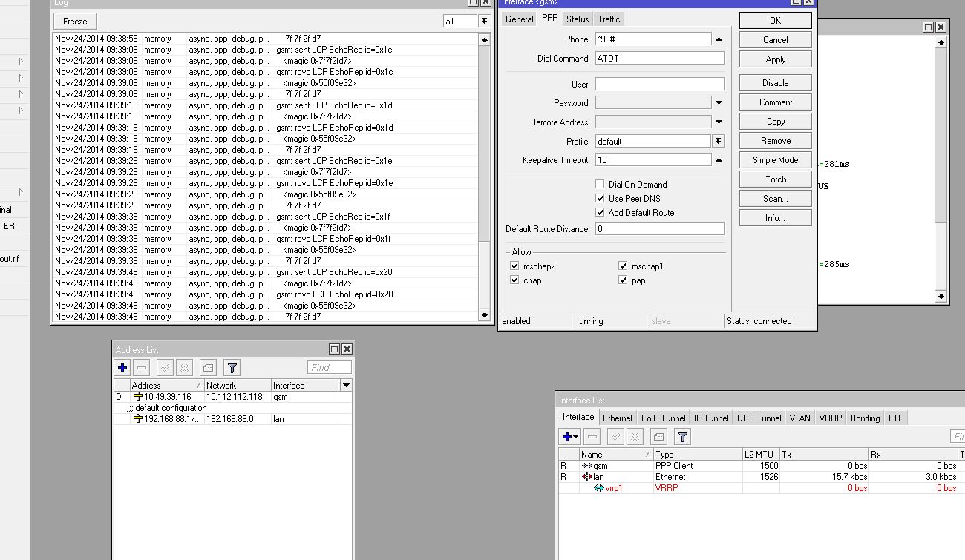Open the Status tab
965x560 pixels.
point(577,19)
